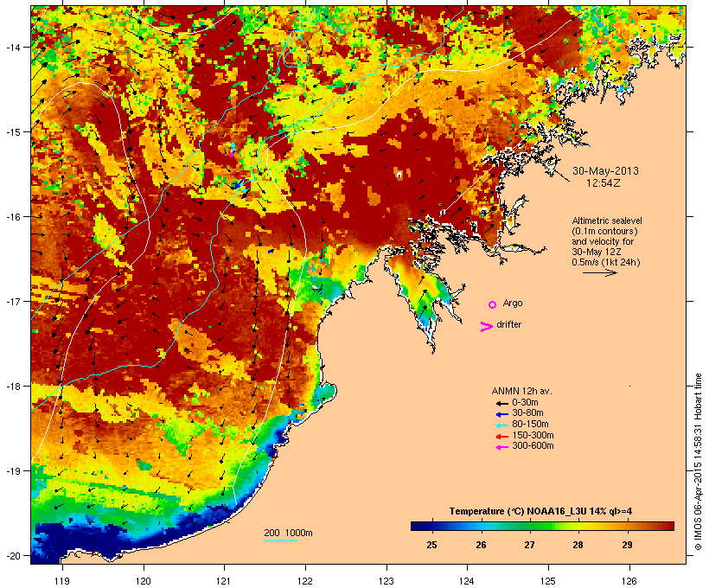
Task: Click the colorbar value 29
Action: pyautogui.click(x=627, y=545)
